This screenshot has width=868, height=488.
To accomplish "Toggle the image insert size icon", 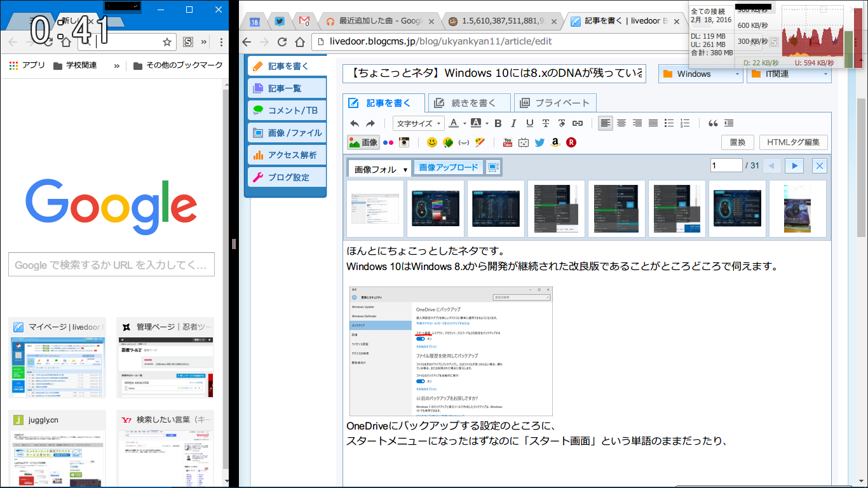I will pyautogui.click(x=493, y=167).
